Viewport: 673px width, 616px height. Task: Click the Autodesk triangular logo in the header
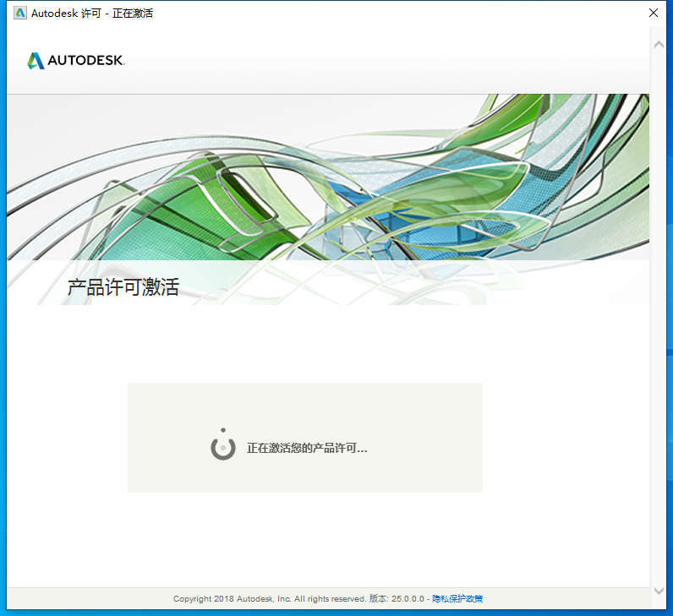36,61
